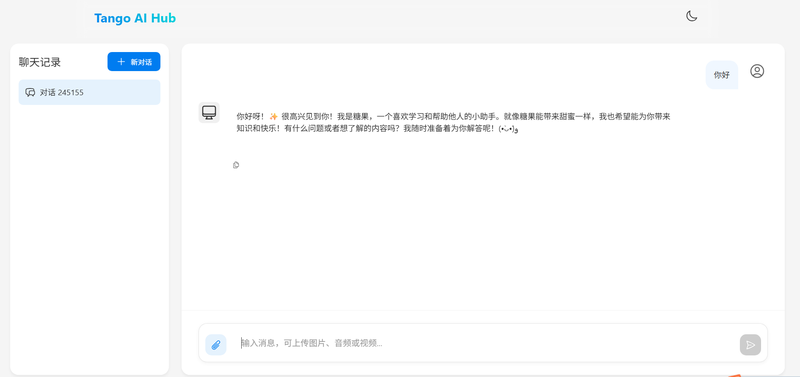Screen dimensions: 800x377
Task: Click the assistant reply text starting 你好呀
Action: pyautogui.click(x=453, y=122)
